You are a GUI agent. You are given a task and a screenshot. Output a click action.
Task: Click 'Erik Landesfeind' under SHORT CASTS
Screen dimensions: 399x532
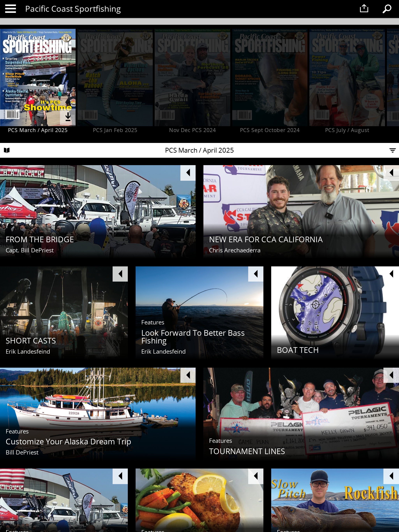(28, 352)
